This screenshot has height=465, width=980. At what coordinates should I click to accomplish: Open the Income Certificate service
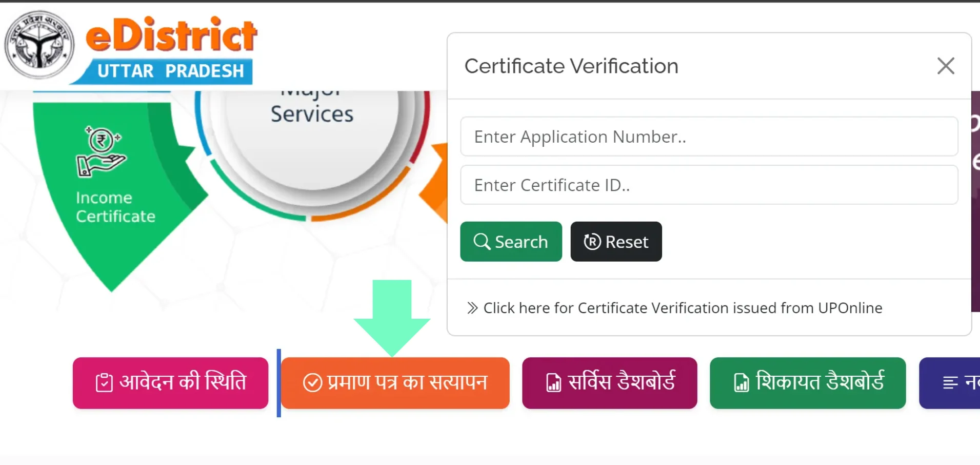point(115,207)
